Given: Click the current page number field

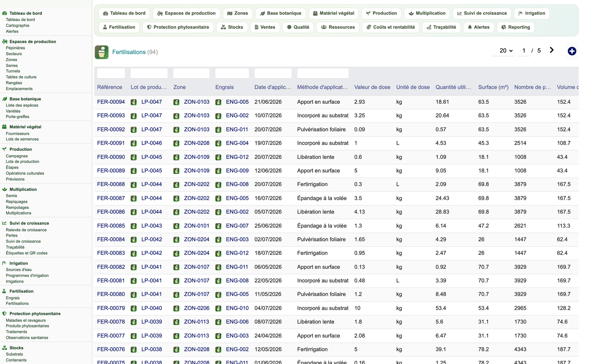Looking at the screenshot, I should pyautogui.click(x=524, y=50).
